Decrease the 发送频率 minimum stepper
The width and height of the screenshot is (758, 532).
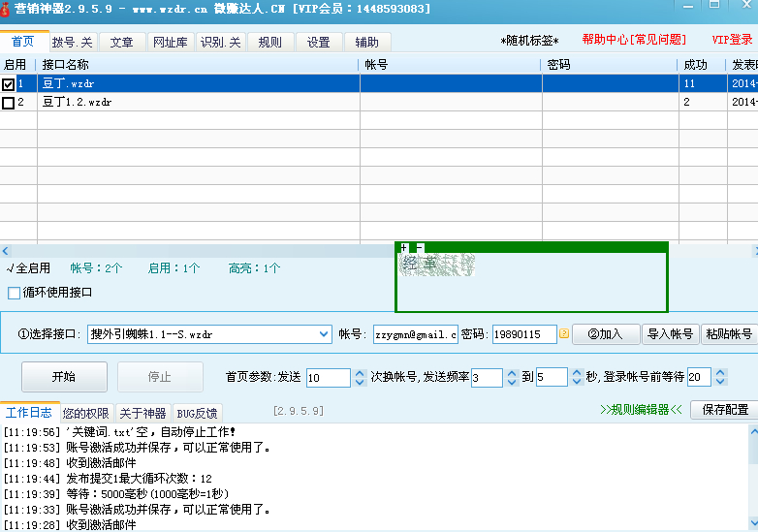click(512, 382)
